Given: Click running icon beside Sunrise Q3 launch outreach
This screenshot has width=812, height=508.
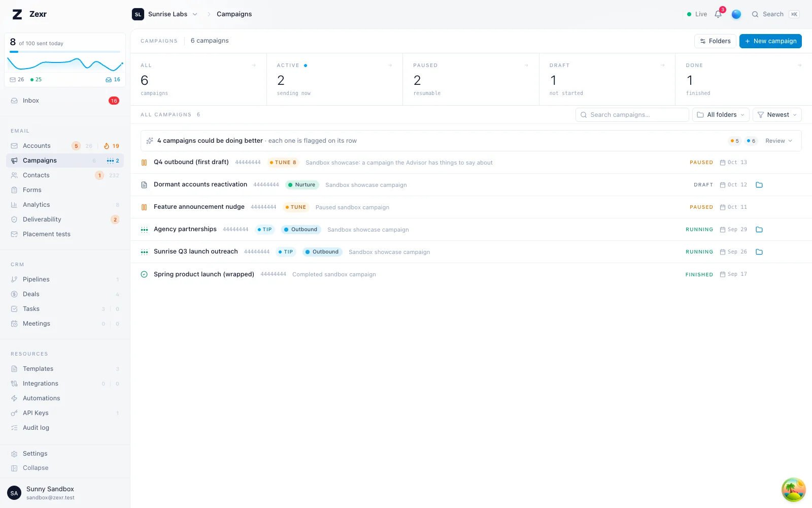Looking at the screenshot, I should 144,252.
